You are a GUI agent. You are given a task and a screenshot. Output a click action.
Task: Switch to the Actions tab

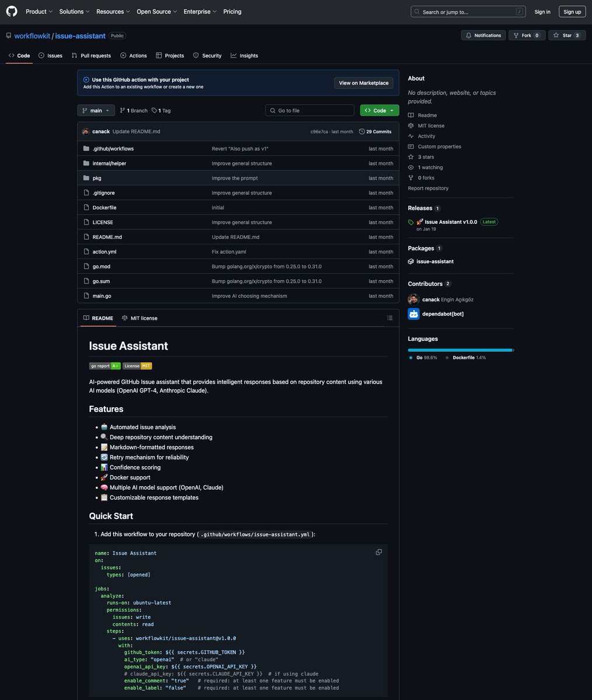pos(134,55)
